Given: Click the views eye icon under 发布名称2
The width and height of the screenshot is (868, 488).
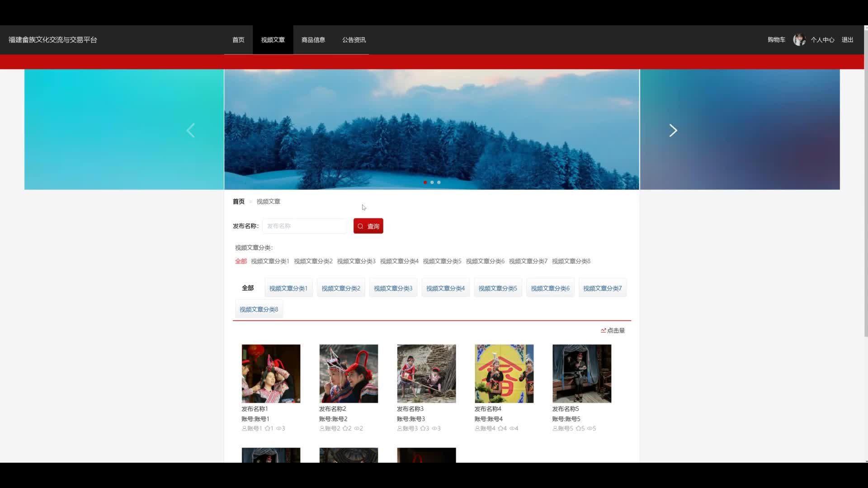Looking at the screenshot, I should (x=357, y=428).
